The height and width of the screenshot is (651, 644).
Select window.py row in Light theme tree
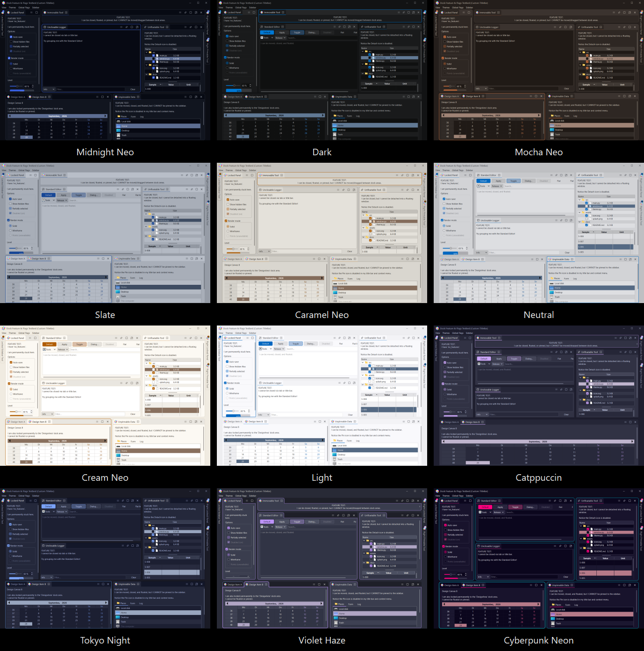pyautogui.click(x=389, y=369)
